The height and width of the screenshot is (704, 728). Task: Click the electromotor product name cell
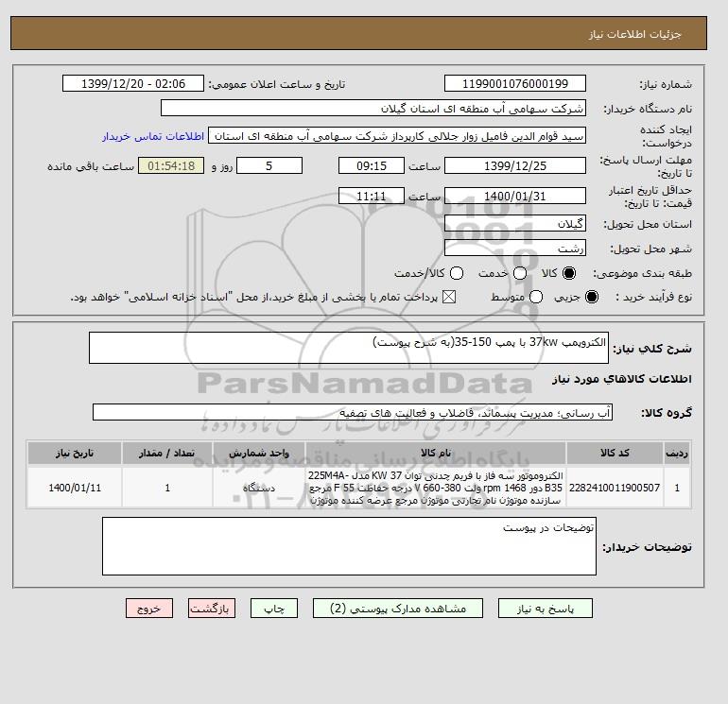[436, 488]
